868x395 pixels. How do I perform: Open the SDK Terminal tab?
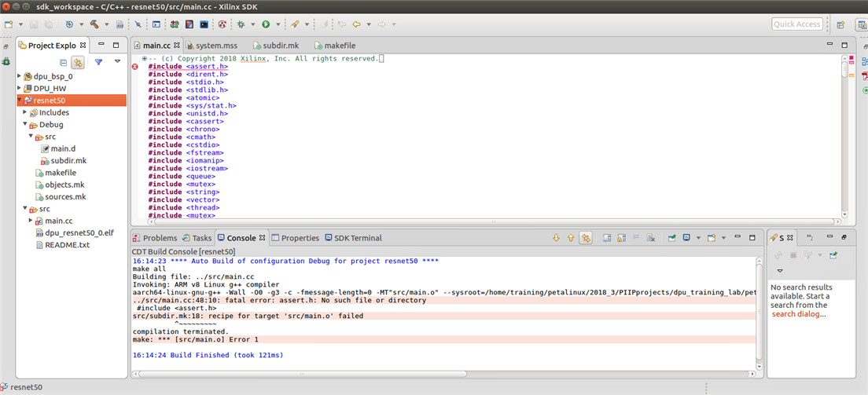pyautogui.click(x=353, y=238)
